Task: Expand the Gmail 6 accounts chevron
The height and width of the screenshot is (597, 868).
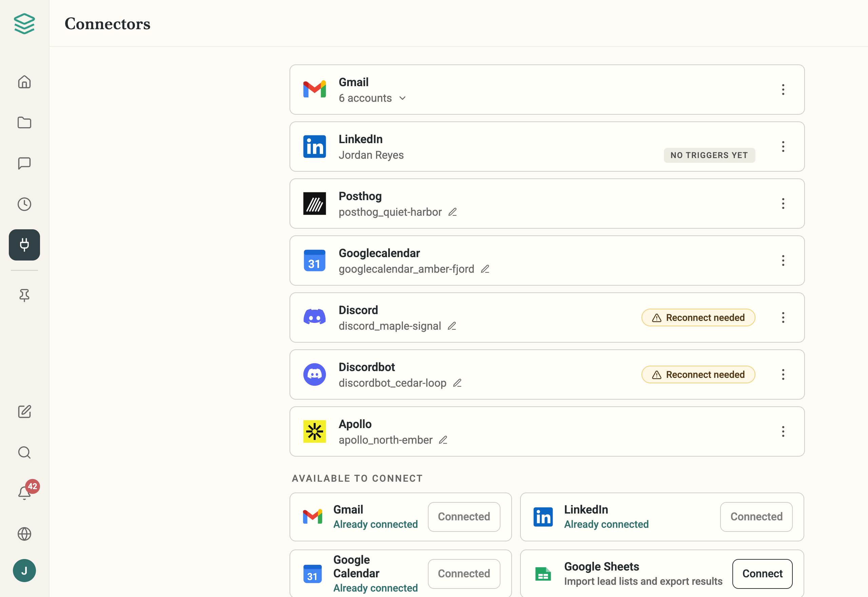Action: (402, 98)
